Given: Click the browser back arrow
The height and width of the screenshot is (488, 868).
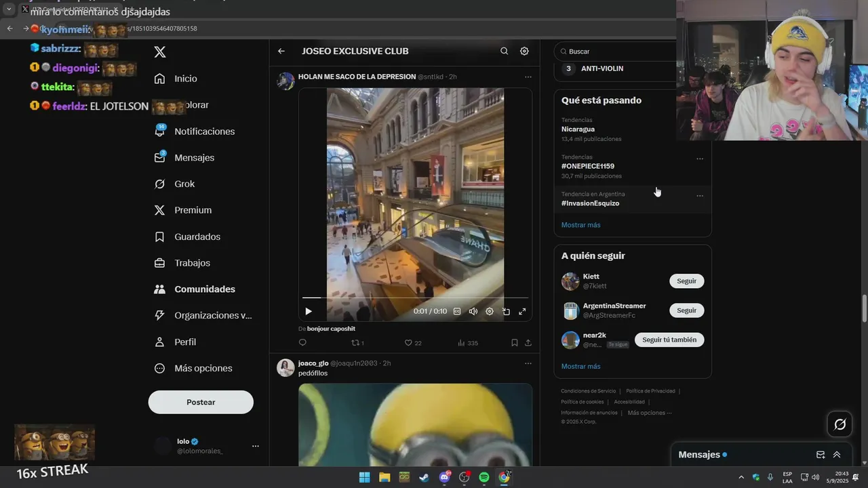Looking at the screenshot, I should tap(9, 28).
